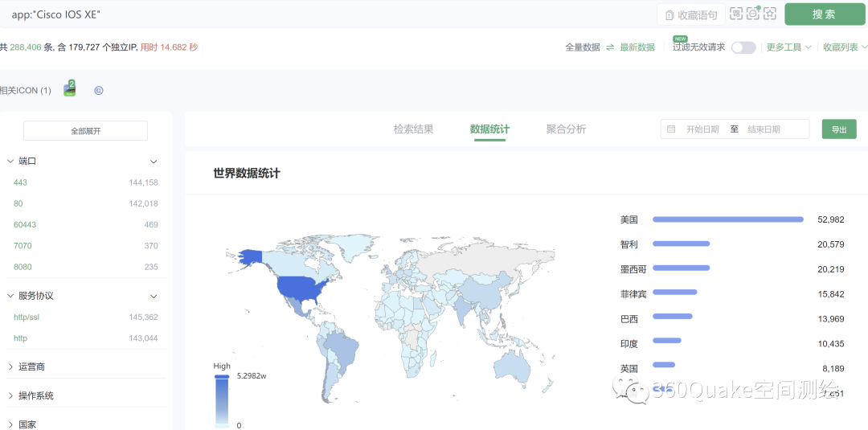Click the 收藏语句 save query button

pos(691,14)
